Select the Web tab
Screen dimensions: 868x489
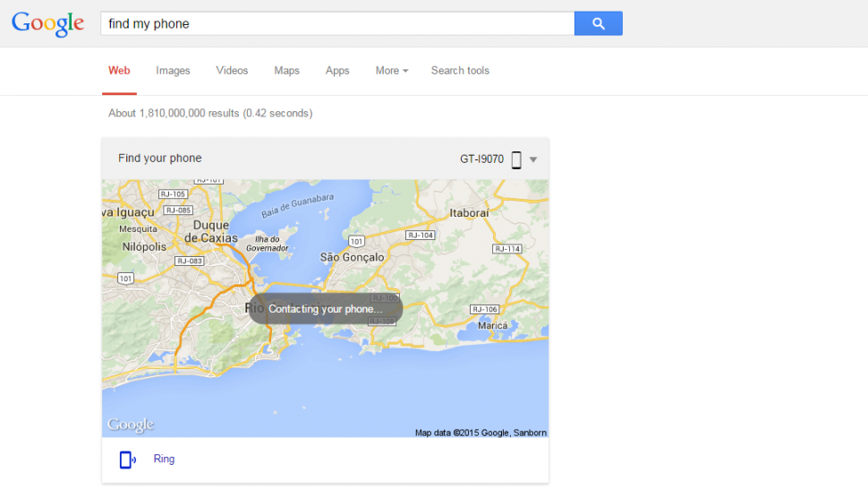(x=119, y=71)
